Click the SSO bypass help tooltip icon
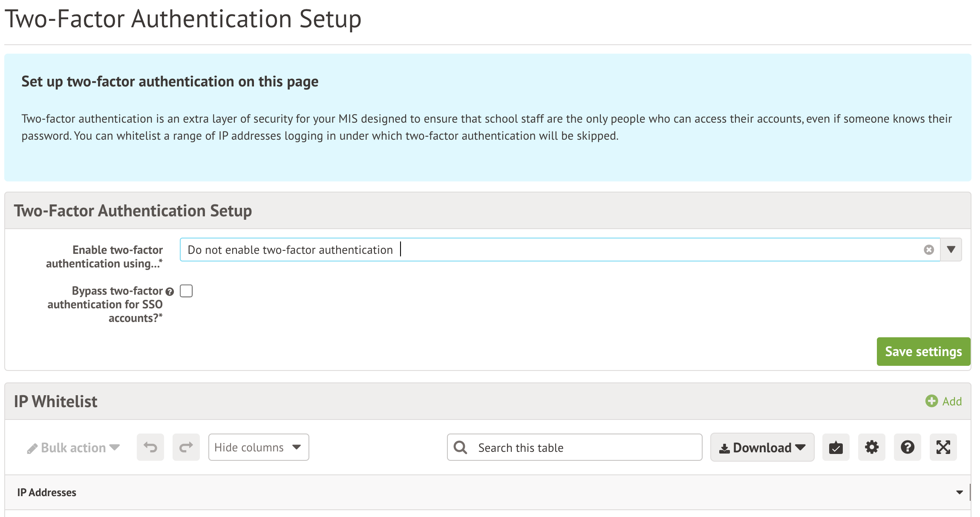 [x=170, y=292]
